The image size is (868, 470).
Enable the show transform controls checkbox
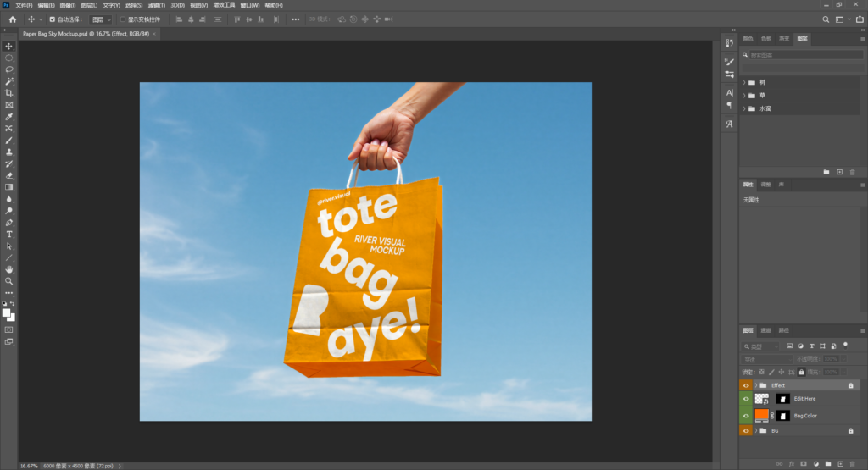(x=123, y=19)
